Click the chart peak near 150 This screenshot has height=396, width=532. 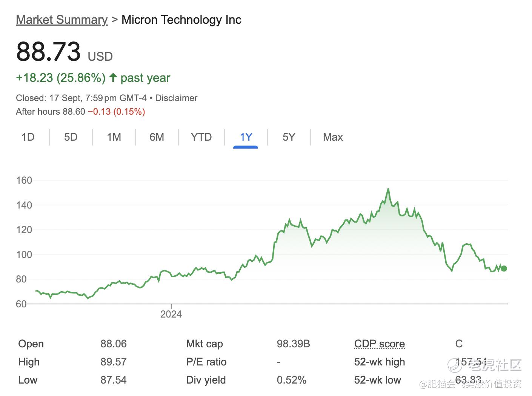[x=388, y=189]
